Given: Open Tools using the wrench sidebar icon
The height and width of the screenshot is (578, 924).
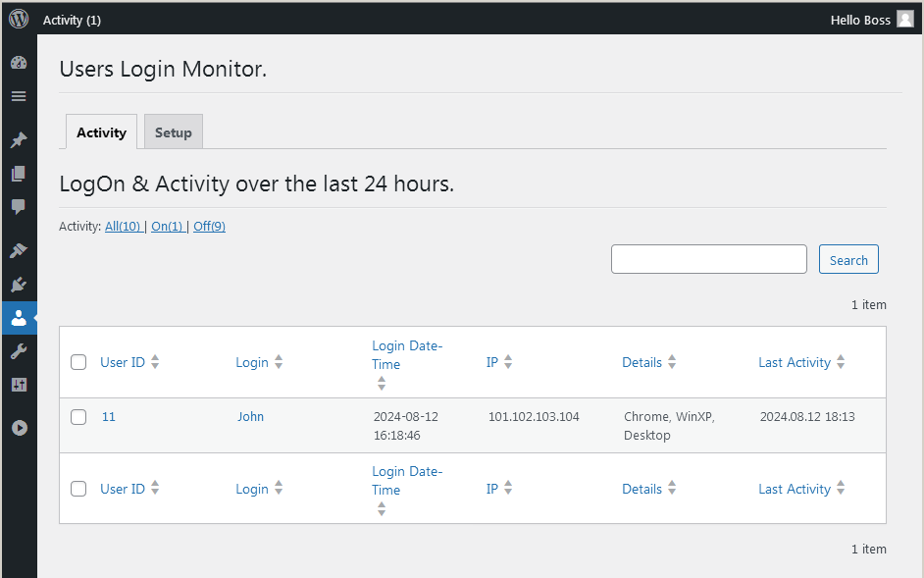Looking at the screenshot, I should coord(19,351).
